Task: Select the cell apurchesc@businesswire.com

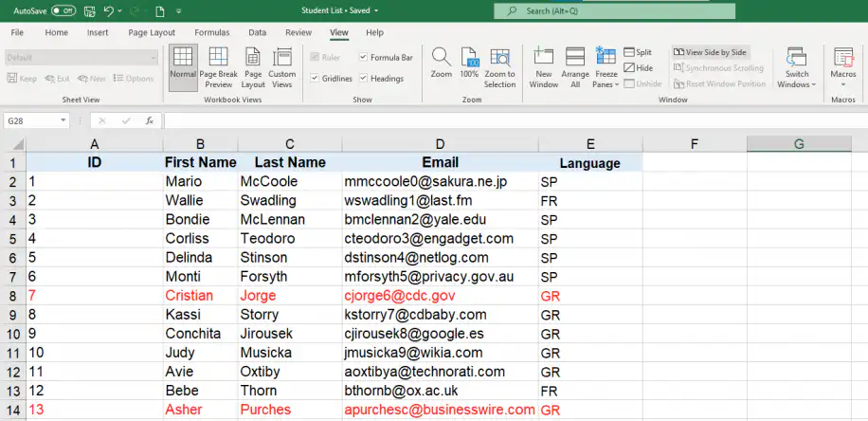Action: [x=440, y=410]
